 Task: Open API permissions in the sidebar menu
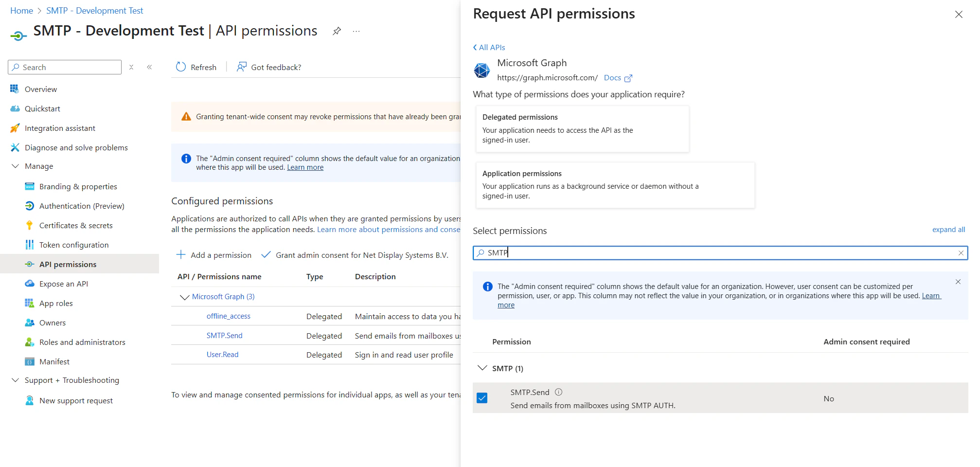(x=80, y=264)
